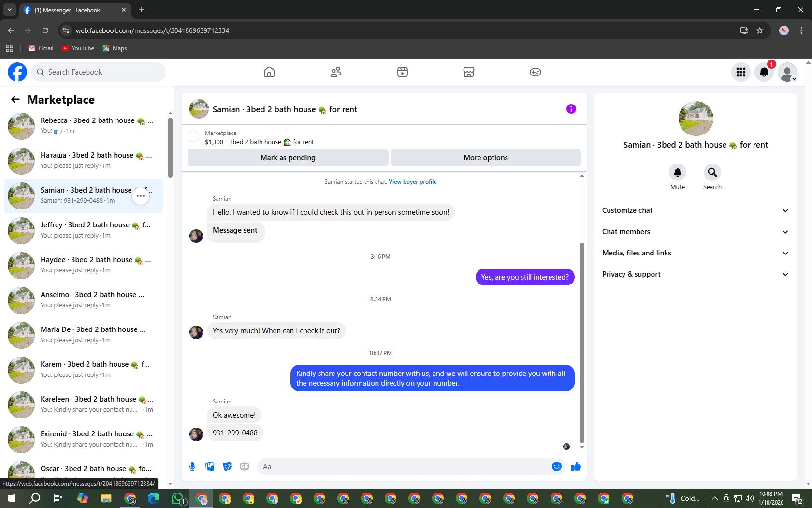Toggle the listing circle next to Marketplace $1,300
Image resolution: width=812 pixels, height=508 pixels.
[193, 136]
